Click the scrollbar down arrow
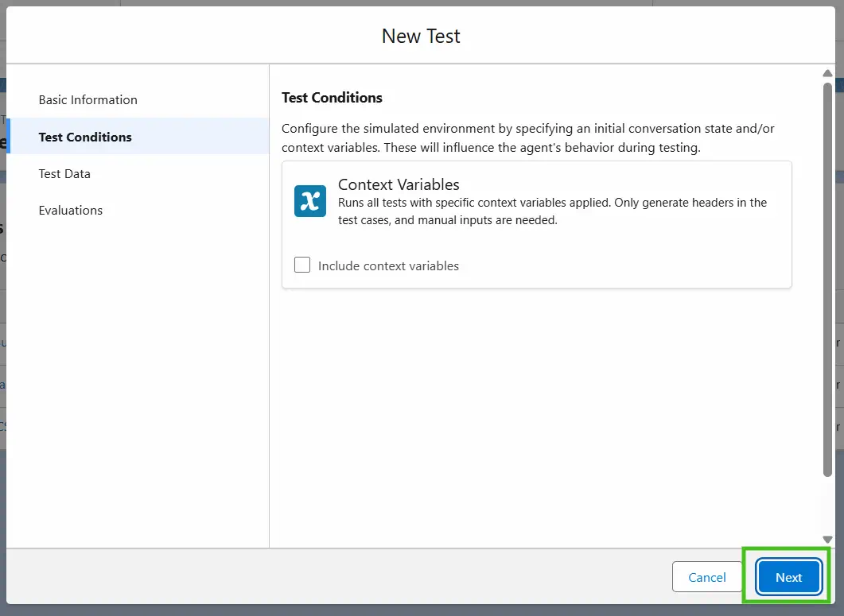The image size is (844, 616). 827,539
